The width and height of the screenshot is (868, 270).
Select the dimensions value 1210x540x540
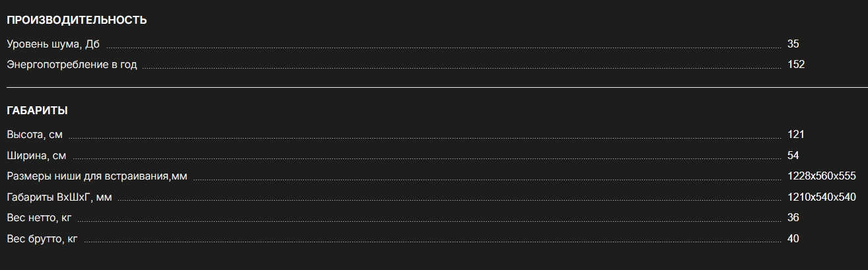(822, 197)
